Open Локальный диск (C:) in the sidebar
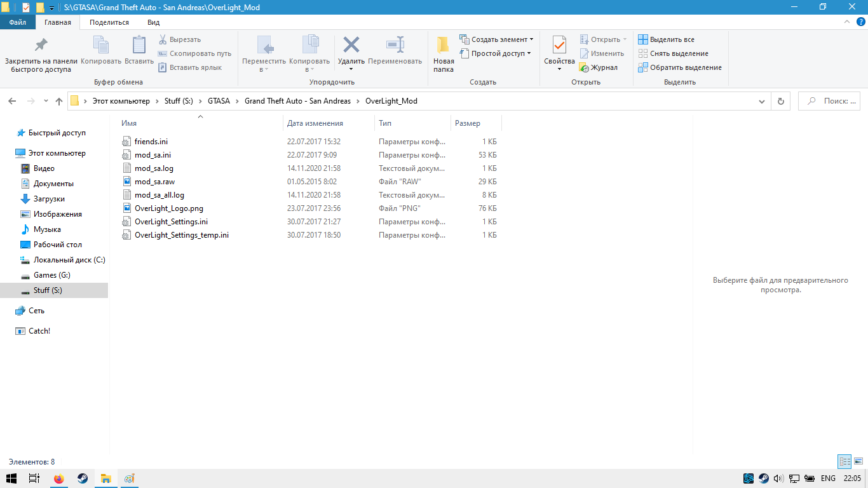Viewport: 868px width, 488px height. coord(69,260)
